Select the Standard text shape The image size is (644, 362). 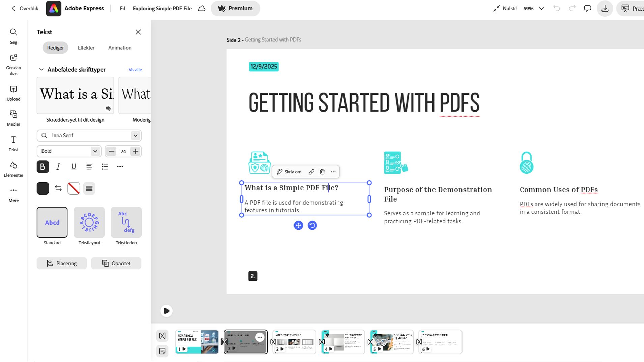click(52, 222)
